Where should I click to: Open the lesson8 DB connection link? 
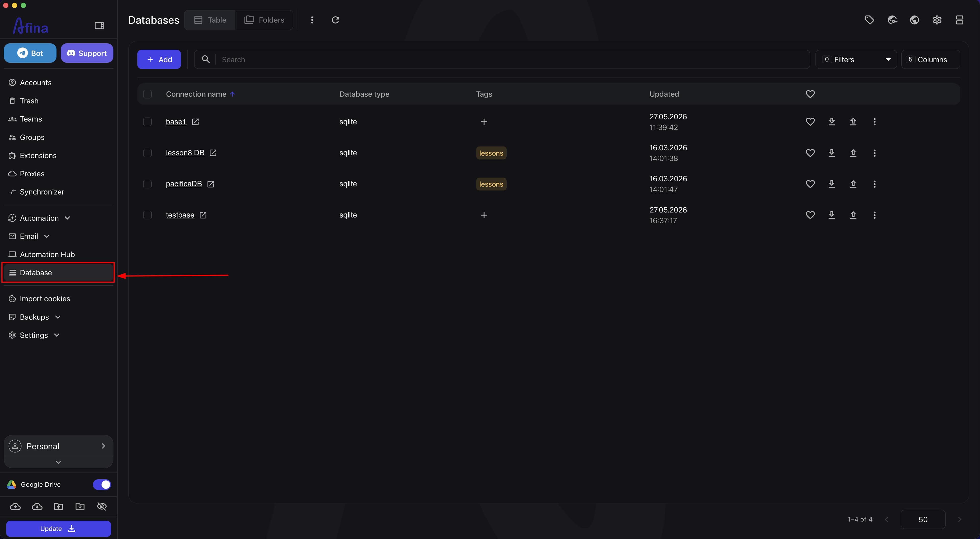pos(185,153)
